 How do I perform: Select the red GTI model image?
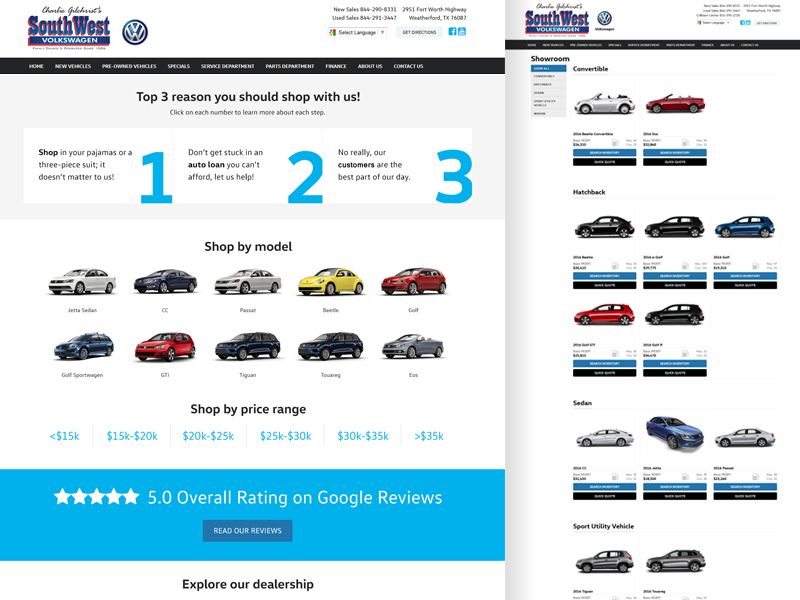[x=165, y=346]
